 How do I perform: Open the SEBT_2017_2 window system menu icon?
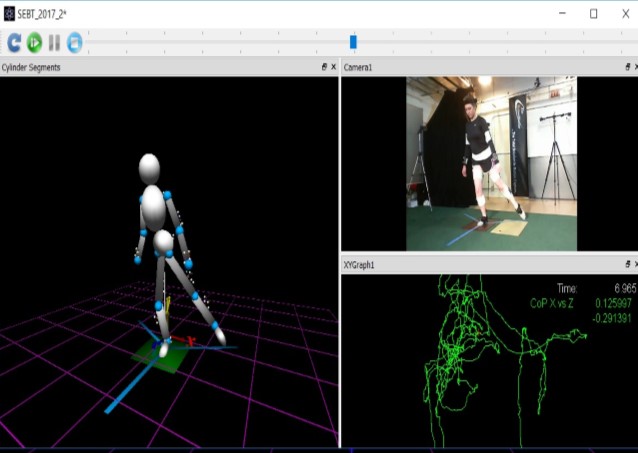coord(9,13)
